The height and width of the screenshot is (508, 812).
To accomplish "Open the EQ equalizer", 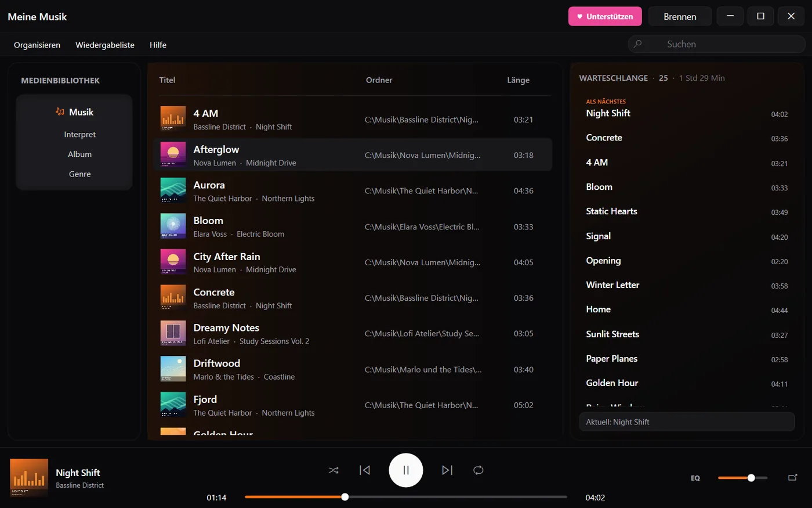I will click(695, 478).
